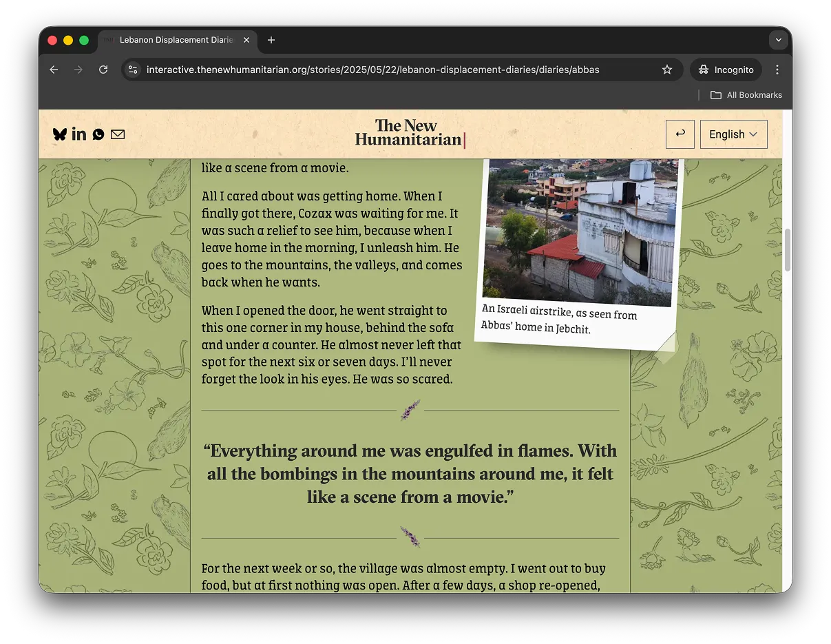Click the URL address bar

pyautogui.click(x=386, y=70)
